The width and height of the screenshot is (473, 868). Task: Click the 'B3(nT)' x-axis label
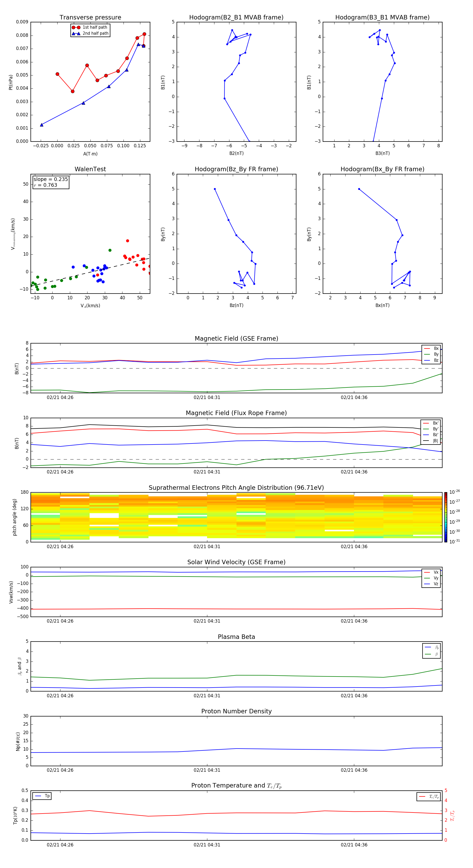[x=382, y=153]
